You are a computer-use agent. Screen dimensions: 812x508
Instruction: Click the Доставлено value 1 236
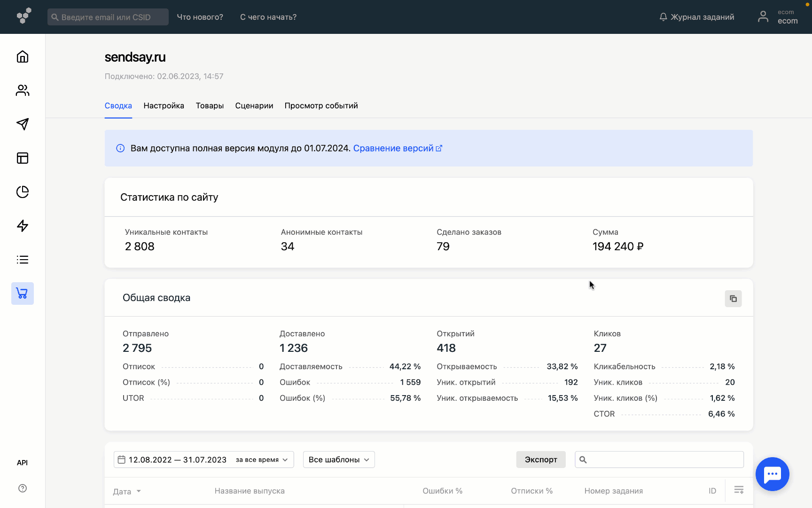[294, 348]
